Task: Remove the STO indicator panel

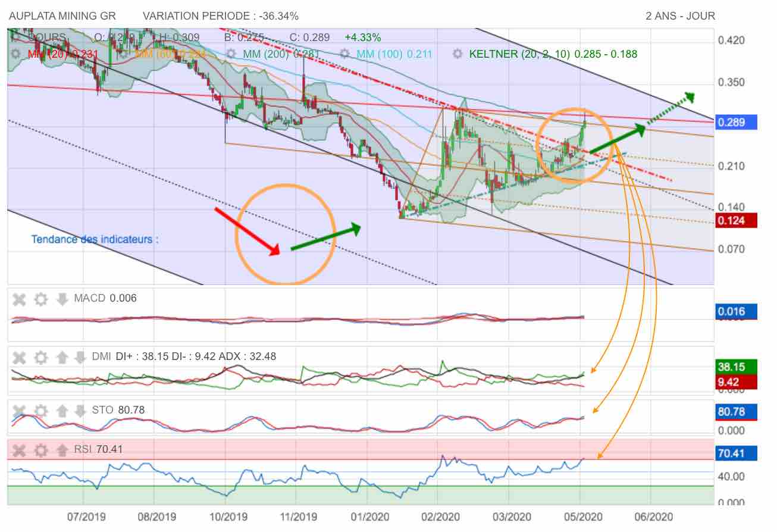Action: point(19,410)
